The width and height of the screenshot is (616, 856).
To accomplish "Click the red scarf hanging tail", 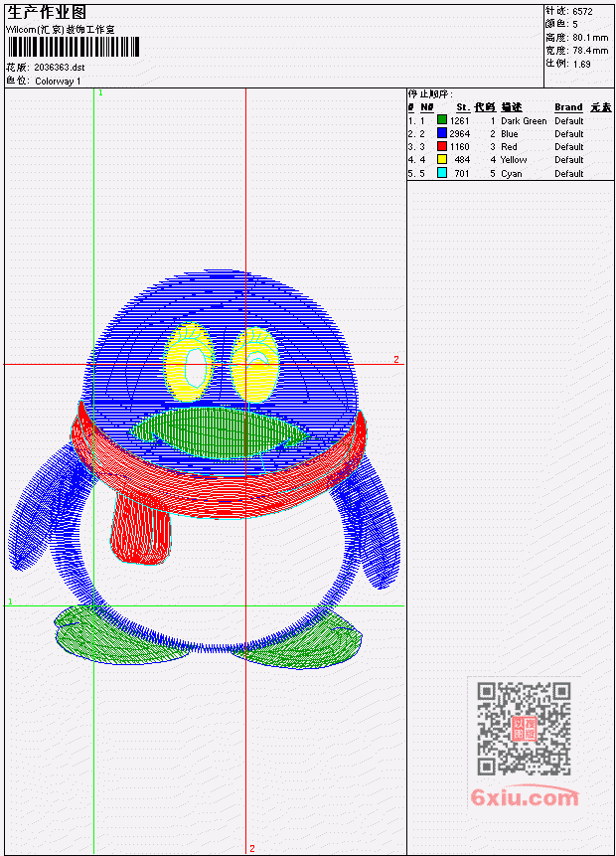I will 141,529.
